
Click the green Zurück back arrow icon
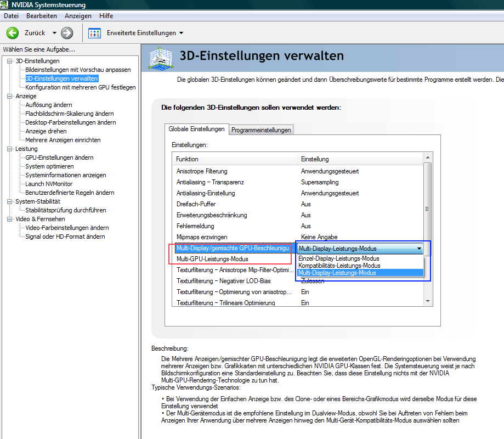13,33
